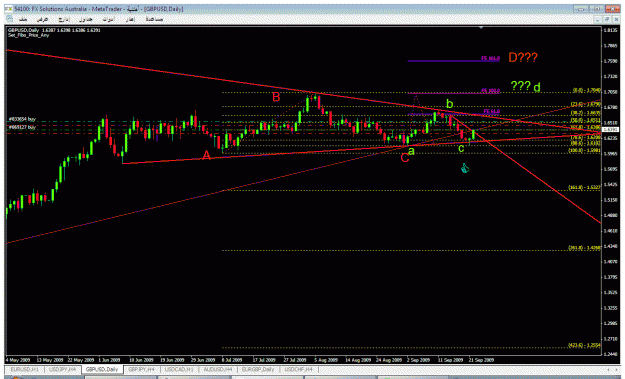Close the inner GBPUSD,Daily chart window
625x379 pixels.
tap(616, 19)
